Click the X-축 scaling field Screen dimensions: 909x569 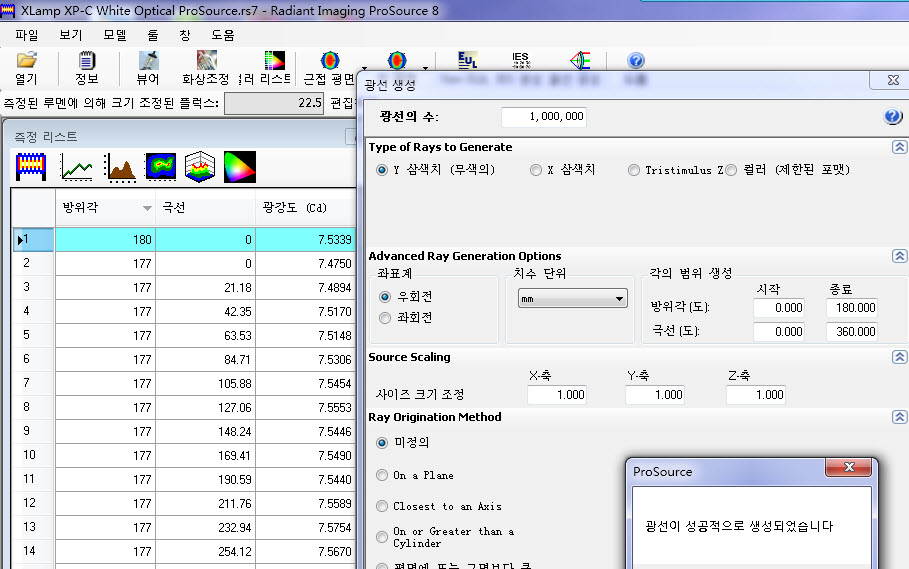tap(557, 395)
